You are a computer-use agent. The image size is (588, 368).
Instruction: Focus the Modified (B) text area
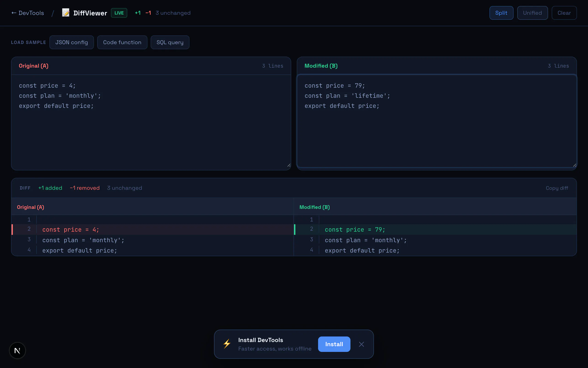tap(437, 121)
